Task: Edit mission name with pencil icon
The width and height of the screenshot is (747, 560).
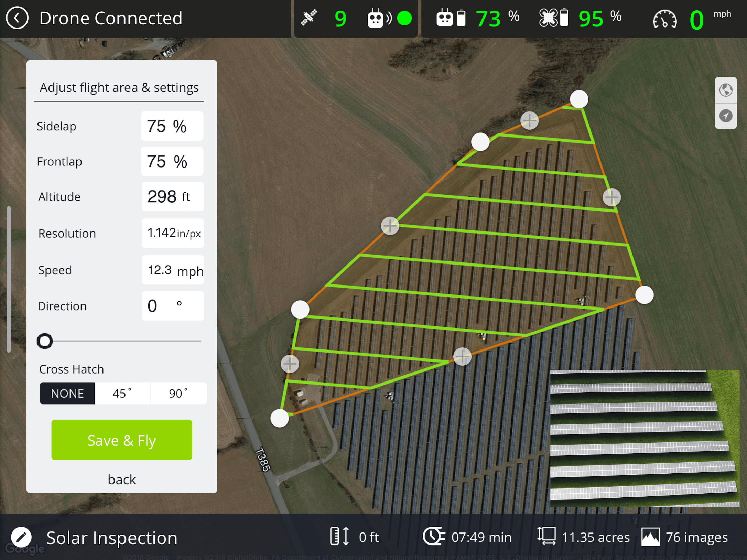Action: tap(21, 537)
